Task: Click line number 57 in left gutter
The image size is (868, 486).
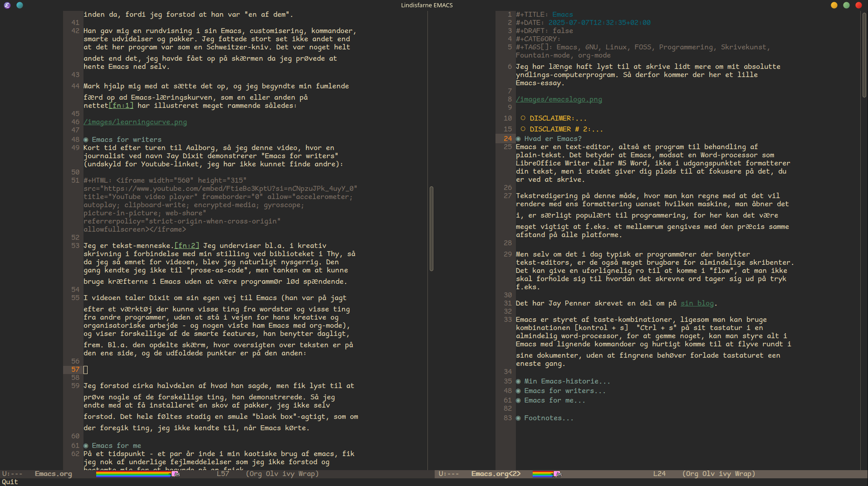Action: 75,369
